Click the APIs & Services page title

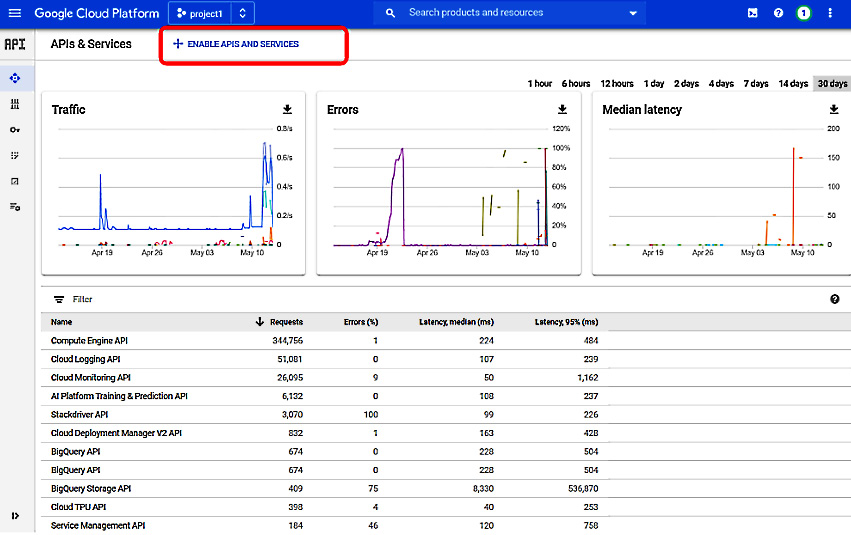pos(91,44)
